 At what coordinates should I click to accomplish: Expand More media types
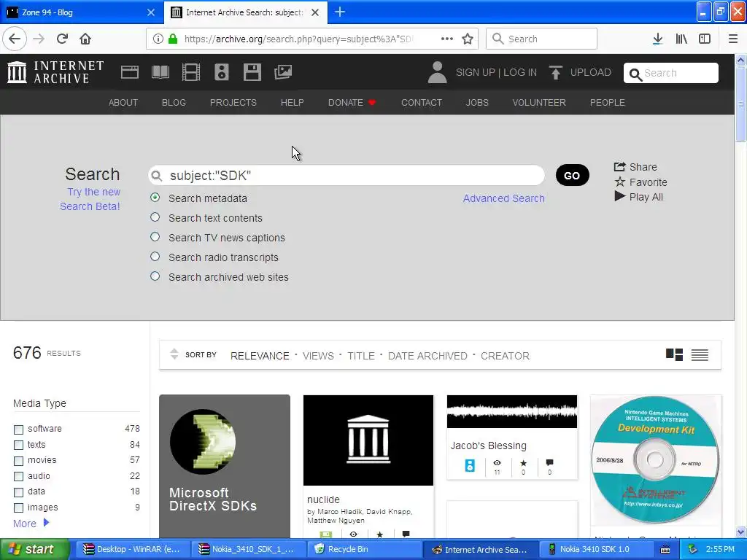pos(31,524)
